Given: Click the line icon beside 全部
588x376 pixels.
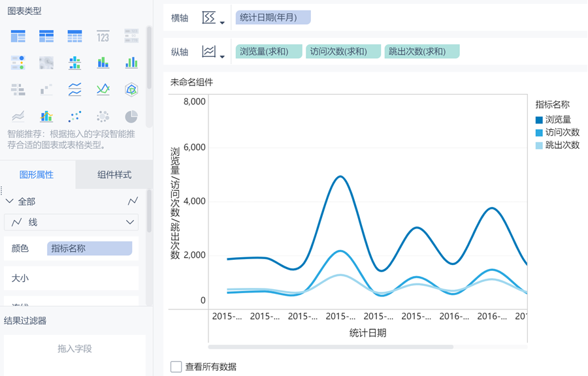Looking at the screenshot, I should pos(133,202).
